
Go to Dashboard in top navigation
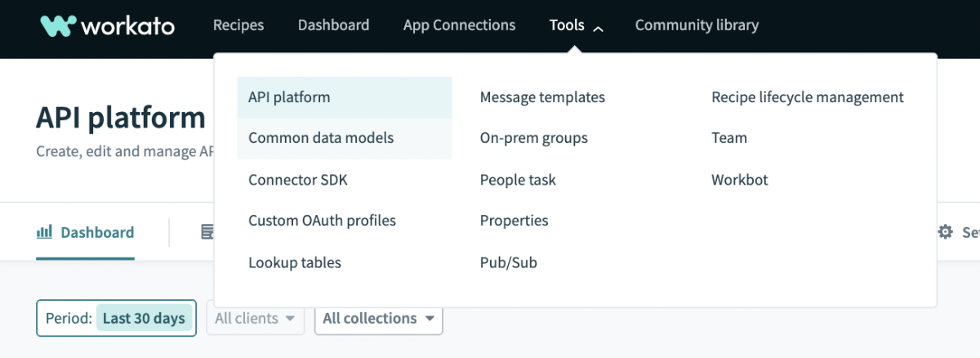pyautogui.click(x=333, y=25)
